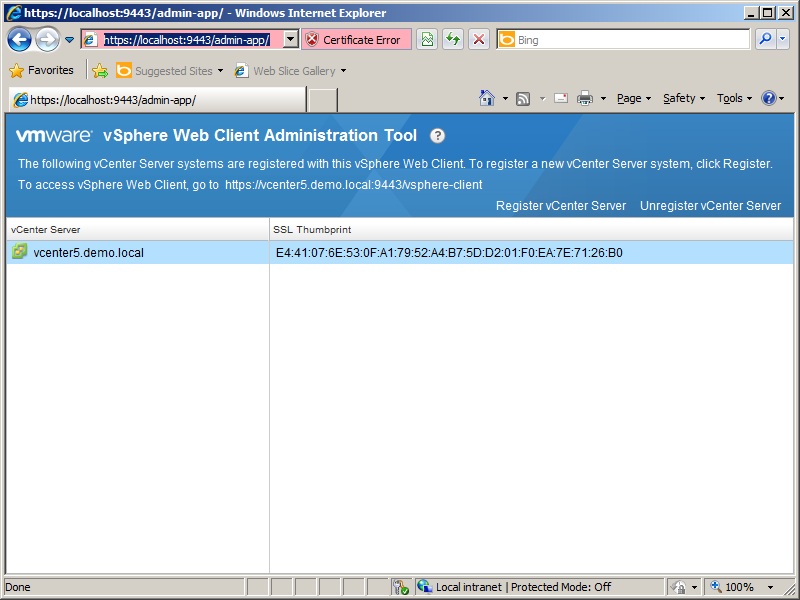This screenshot has height=600, width=800.
Task: Click the Certificate Error warning button
Action: 356,40
